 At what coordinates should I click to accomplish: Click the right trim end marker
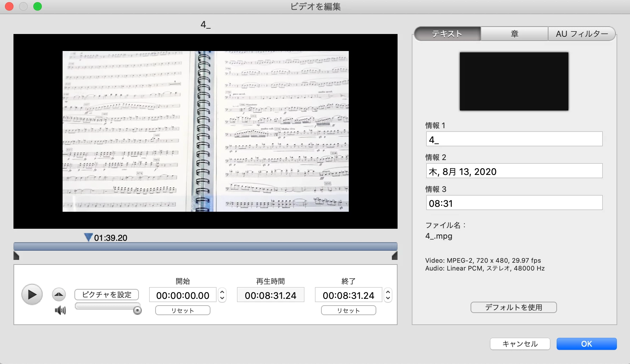pos(395,256)
